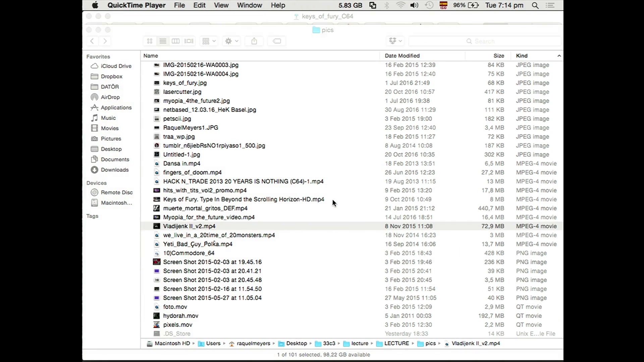644x362 pixels.
Task: Sort by the Name column header
Action: point(151,56)
